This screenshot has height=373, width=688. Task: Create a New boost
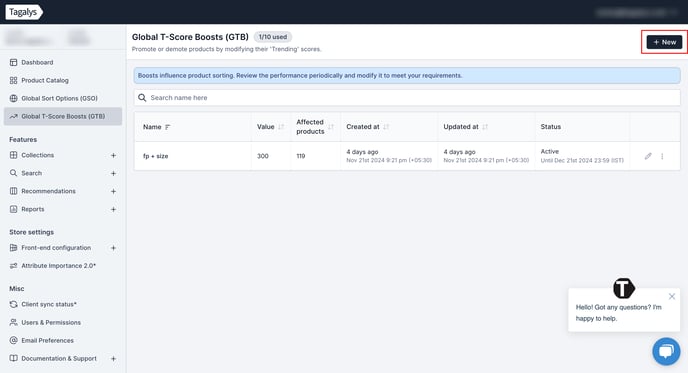coord(664,42)
